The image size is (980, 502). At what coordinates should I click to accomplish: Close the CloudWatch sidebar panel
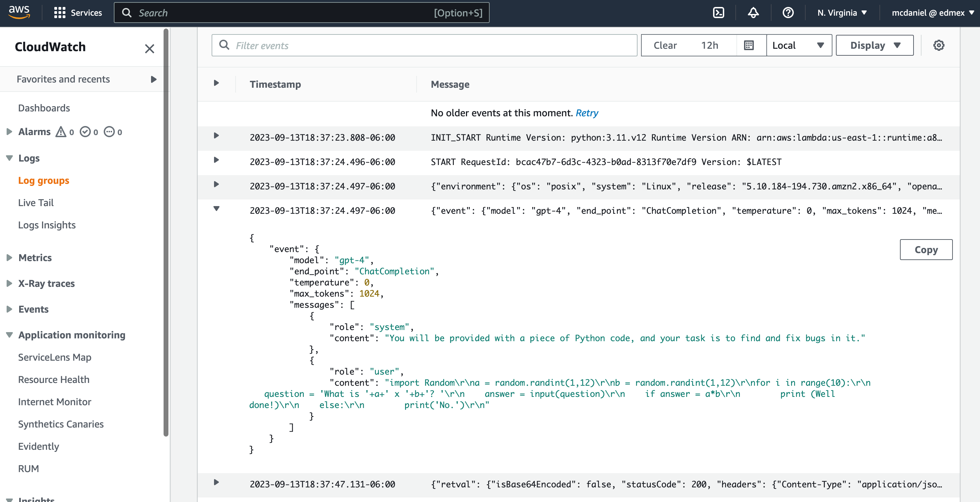click(150, 49)
